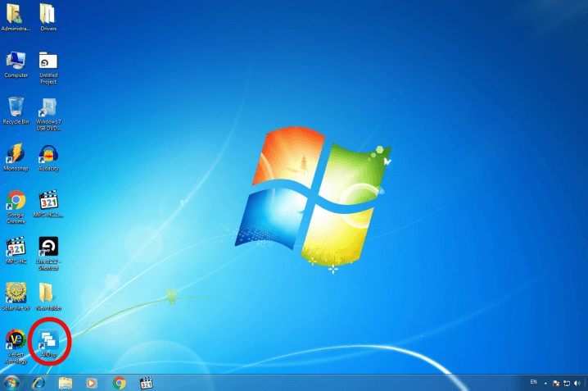This screenshot has height=391, width=588.
Task: Select the New folder desktop icon
Action: coord(48,298)
